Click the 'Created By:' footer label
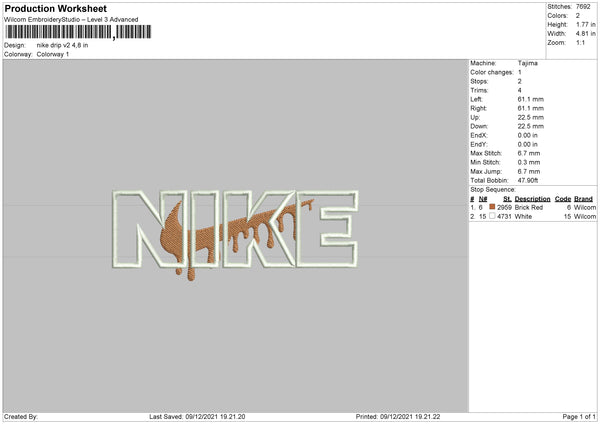The height and width of the screenshot is (424, 600). [x=21, y=417]
